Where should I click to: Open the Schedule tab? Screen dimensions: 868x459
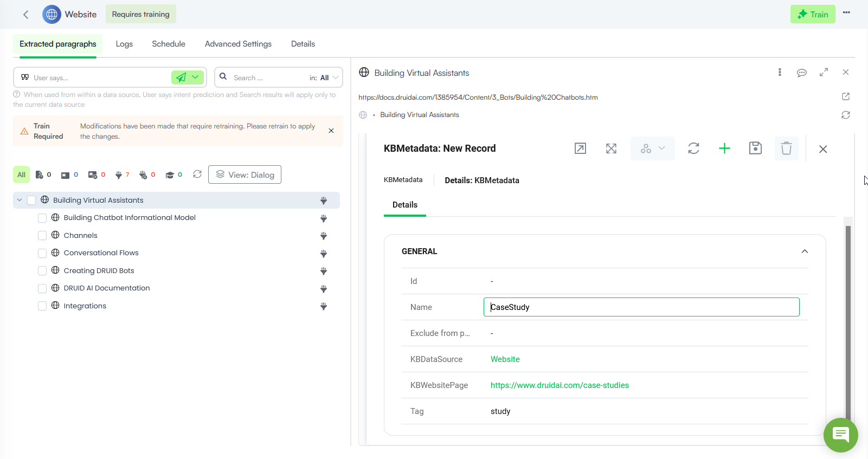pyautogui.click(x=169, y=44)
